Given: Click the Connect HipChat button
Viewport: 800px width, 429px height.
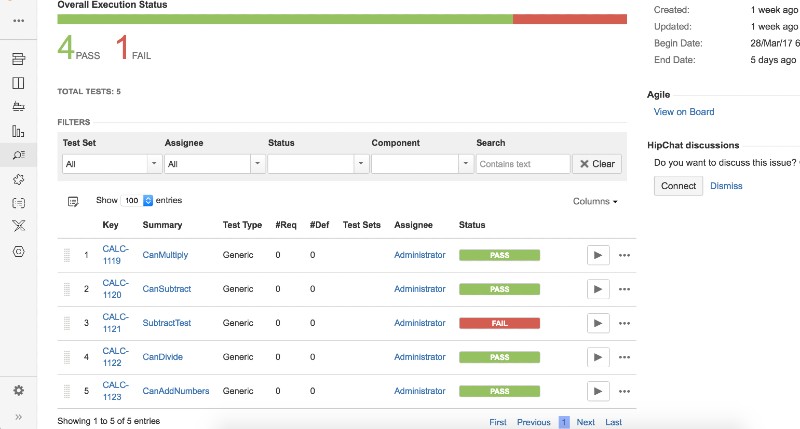Looking at the screenshot, I should pos(678,186).
